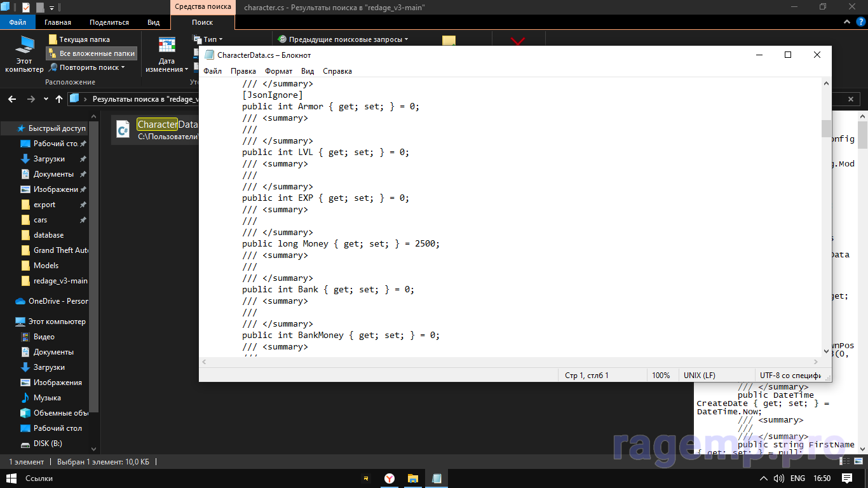This screenshot has width=868, height=488.
Task: Clear the search box with X button
Action: click(851, 99)
